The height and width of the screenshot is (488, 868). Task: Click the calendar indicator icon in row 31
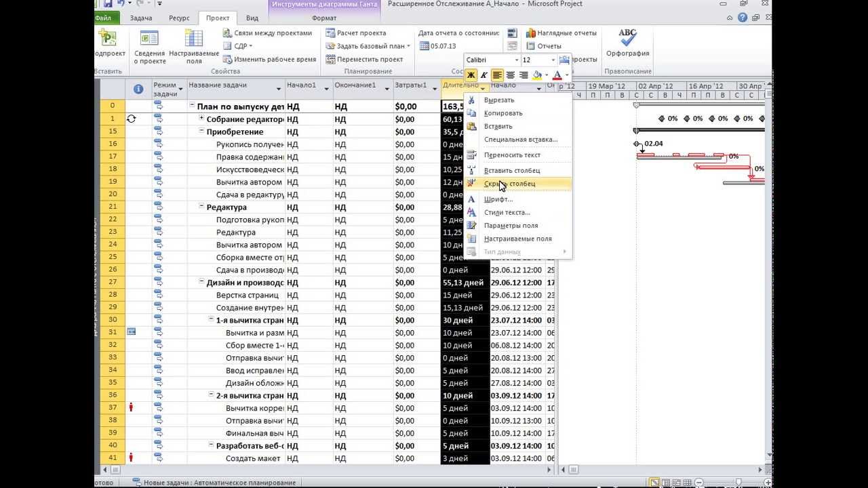click(132, 332)
